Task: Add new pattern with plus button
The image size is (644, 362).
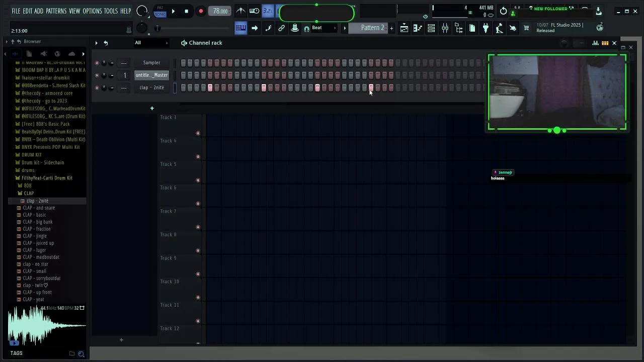Action: click(391, 28)
